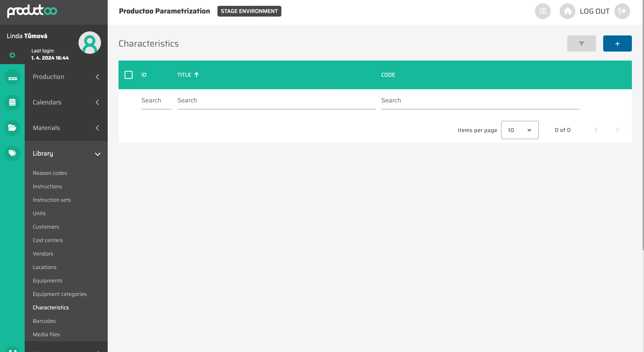Image resolution: width=644 pixels, height=352 pixels.
Task: Open Reason codes in Library submenu
Action: [x=50, y=173]
